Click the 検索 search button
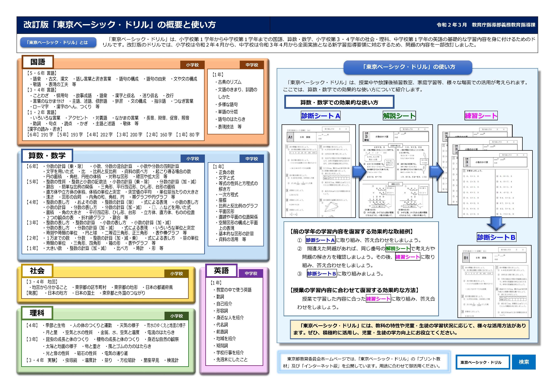This screenshot has height=392, width=554. point(524,362)
